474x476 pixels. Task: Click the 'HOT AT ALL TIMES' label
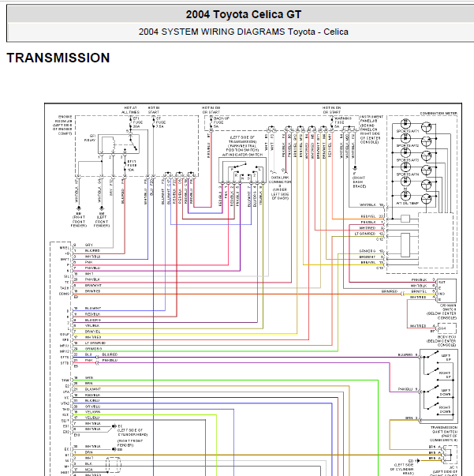pos(130,110)
